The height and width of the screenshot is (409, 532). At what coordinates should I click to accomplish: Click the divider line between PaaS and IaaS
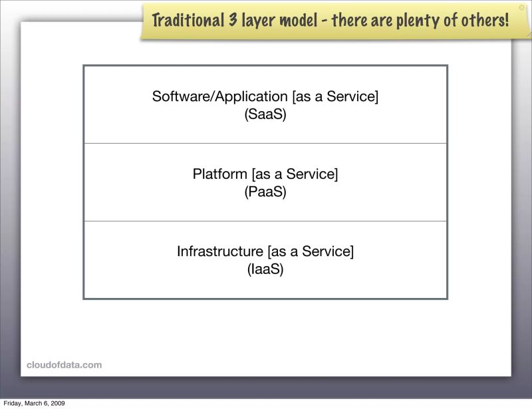pyautogui.click(x=266, y=221)
